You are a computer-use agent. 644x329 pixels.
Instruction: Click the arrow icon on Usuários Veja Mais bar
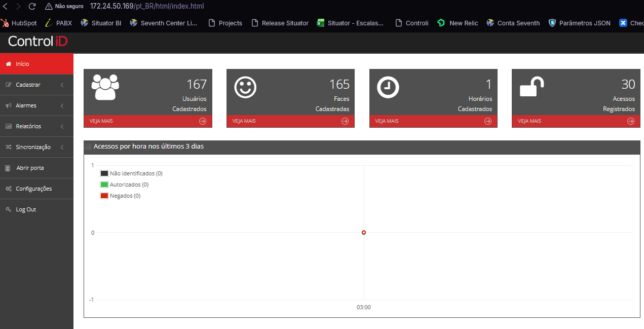coord(203,121)
